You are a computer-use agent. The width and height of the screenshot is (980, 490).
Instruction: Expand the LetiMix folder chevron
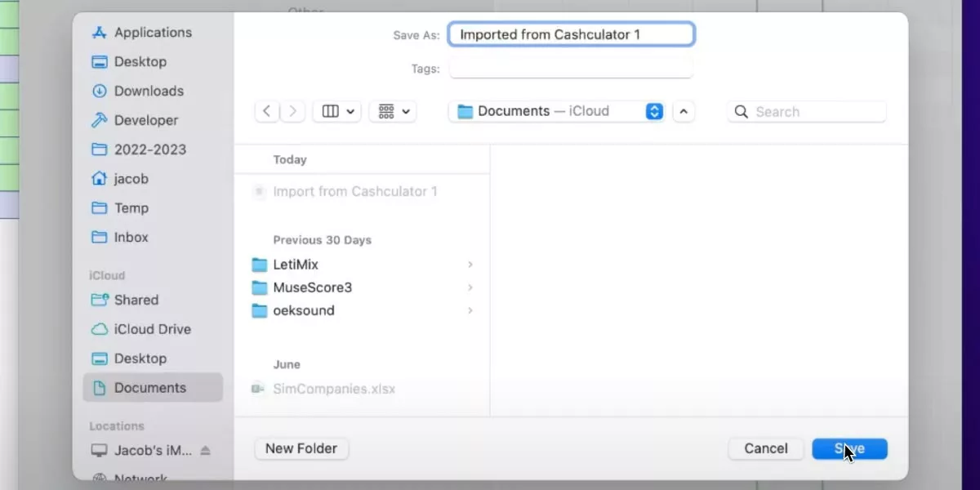[470, 265]
